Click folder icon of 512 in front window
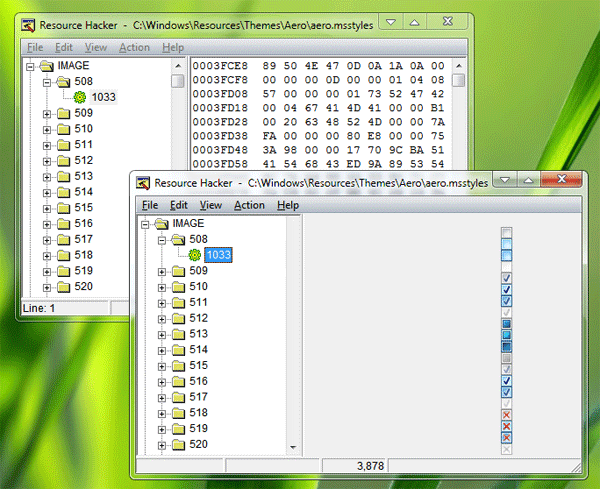 pos(178,318)
